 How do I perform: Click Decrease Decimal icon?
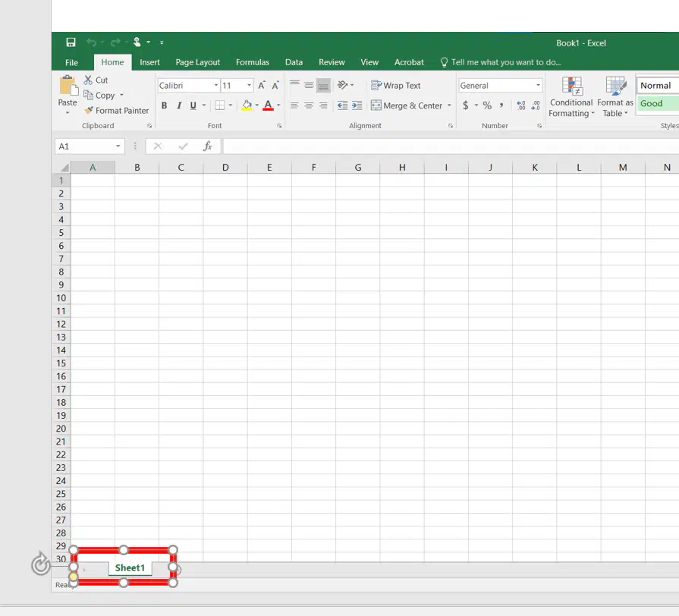click(536, 105)
